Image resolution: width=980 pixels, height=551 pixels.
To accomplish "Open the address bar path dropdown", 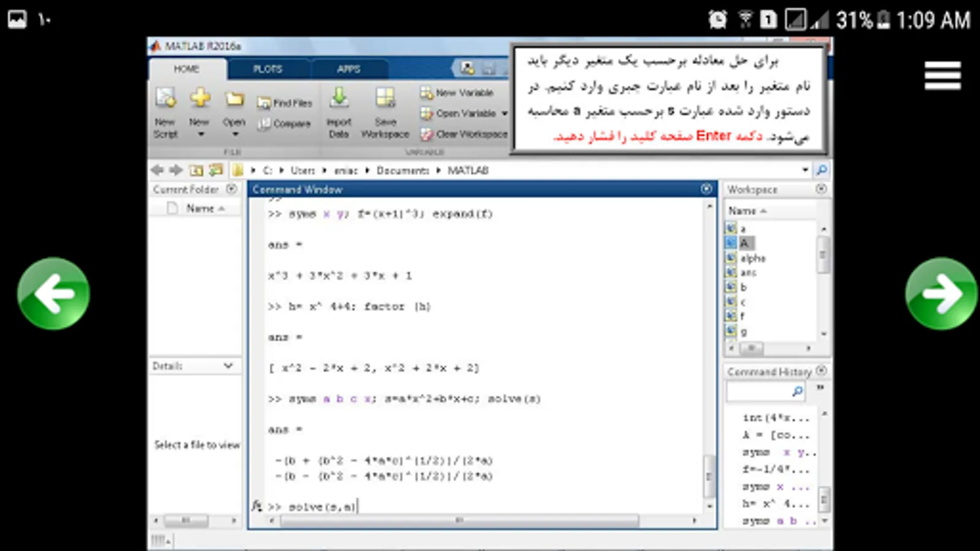I will click(805, 170).
